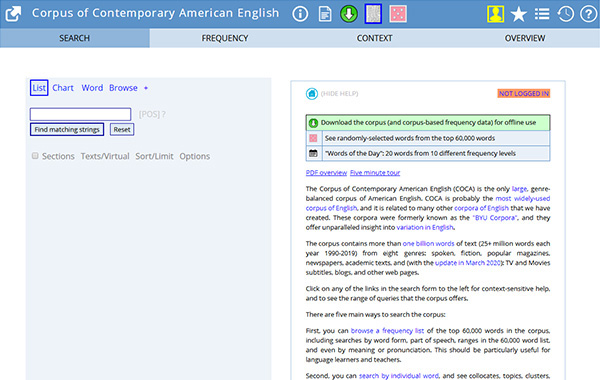Open the Five minute tour link
600x380 pixels.
[x=375, y=173]
